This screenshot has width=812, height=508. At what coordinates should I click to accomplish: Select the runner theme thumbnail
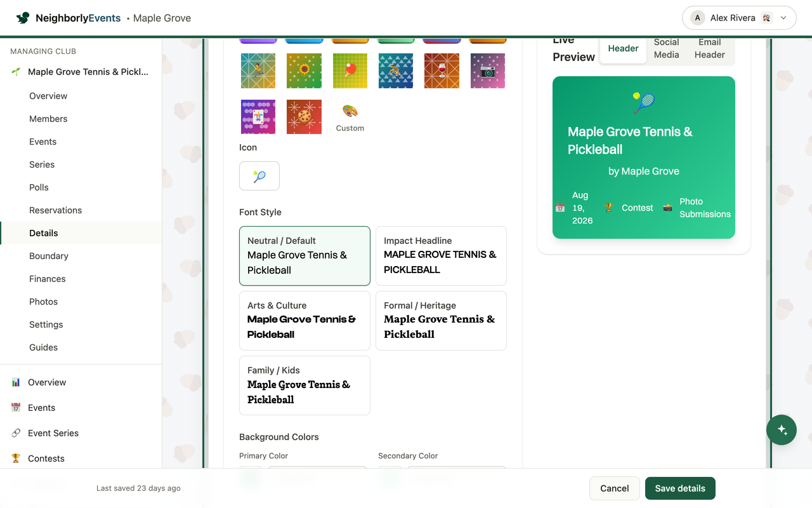pyautogui.click(x=258, y=70)
